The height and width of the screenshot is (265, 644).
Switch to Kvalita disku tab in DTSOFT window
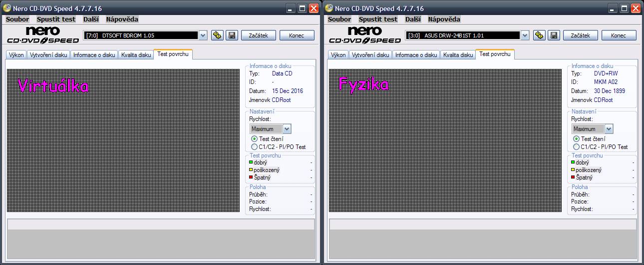pyautogui.click(x=136, y=55)
